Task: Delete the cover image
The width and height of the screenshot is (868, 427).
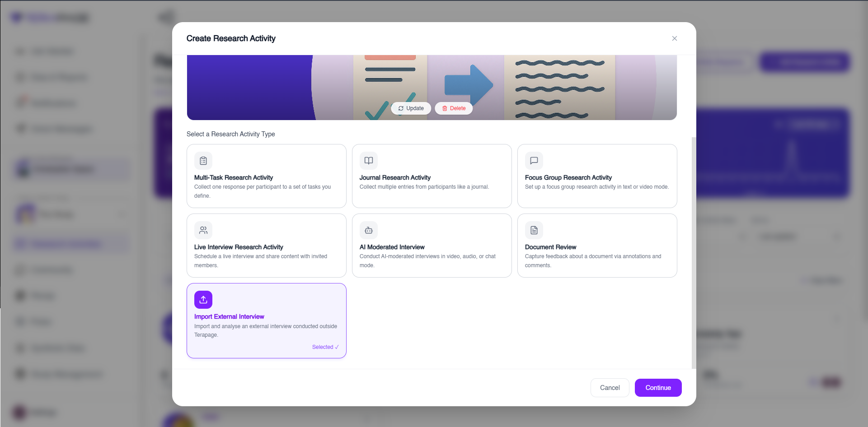Action: point(454,108)
